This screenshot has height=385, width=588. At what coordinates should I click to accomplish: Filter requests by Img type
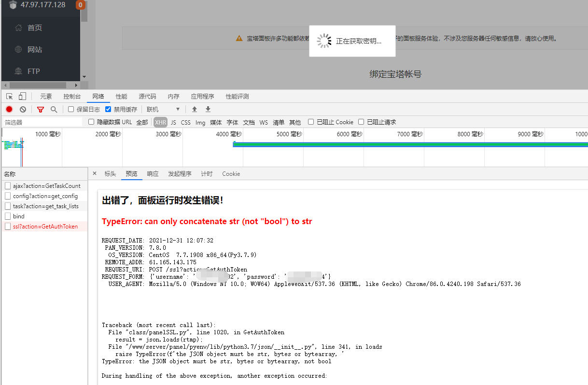[200, 122]
